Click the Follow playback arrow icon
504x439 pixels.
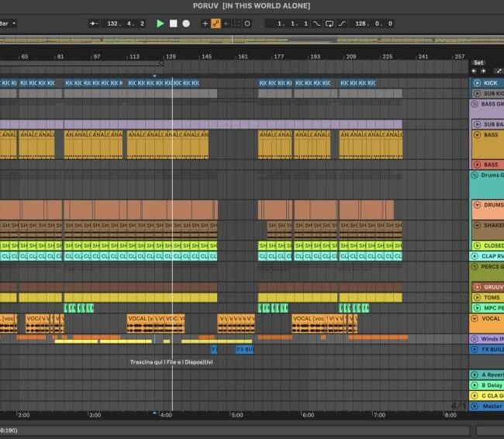(x=95, y=23)
